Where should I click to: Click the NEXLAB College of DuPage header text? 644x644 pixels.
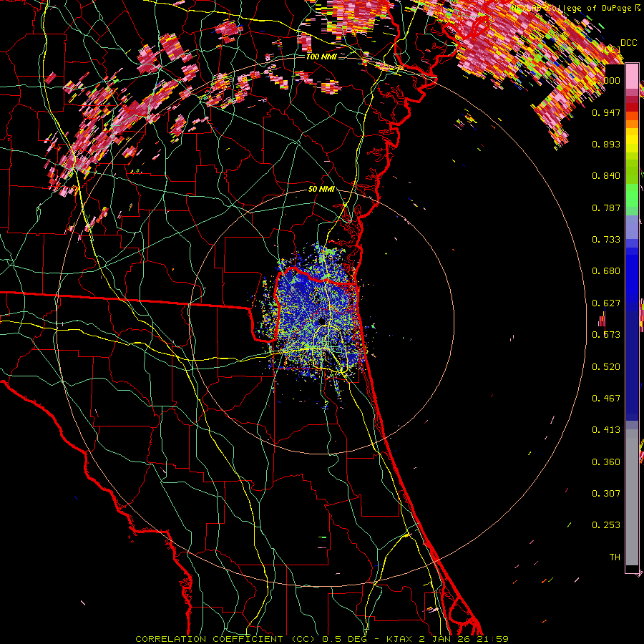(x=575, y=8)
